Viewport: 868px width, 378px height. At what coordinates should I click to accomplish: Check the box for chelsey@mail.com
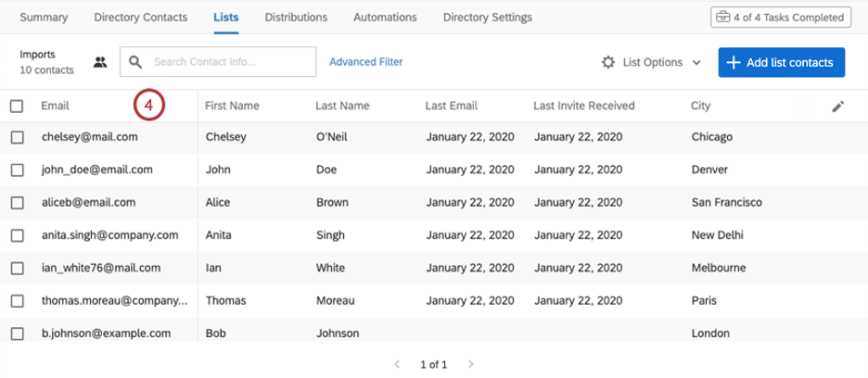click(x=18, y=137)
